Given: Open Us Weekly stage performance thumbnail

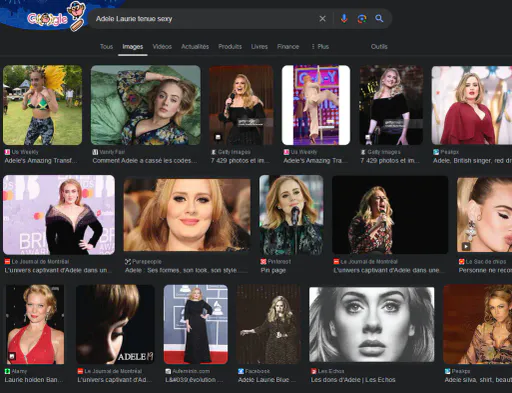Looking at the screenshot, I should click(316, 105).
